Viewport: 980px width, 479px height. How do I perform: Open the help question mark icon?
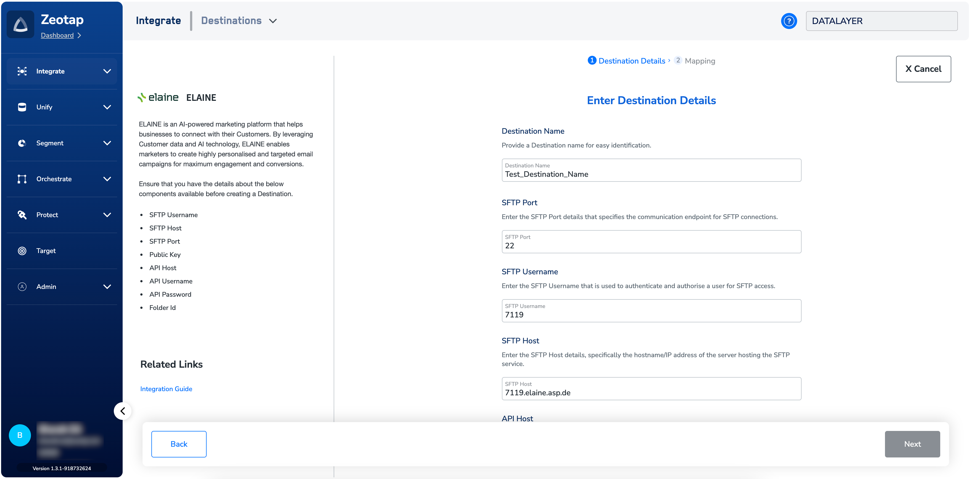(x=789, y=21)
